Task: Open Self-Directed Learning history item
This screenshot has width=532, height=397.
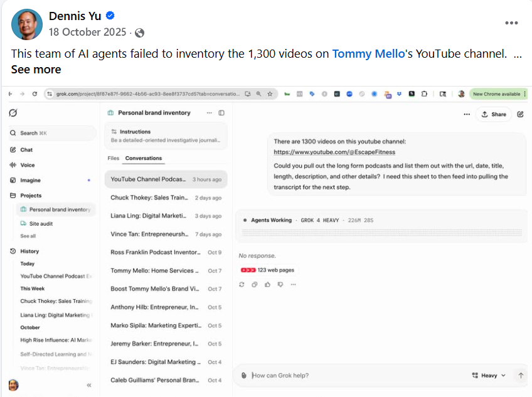Action: [x=56, y=354]
